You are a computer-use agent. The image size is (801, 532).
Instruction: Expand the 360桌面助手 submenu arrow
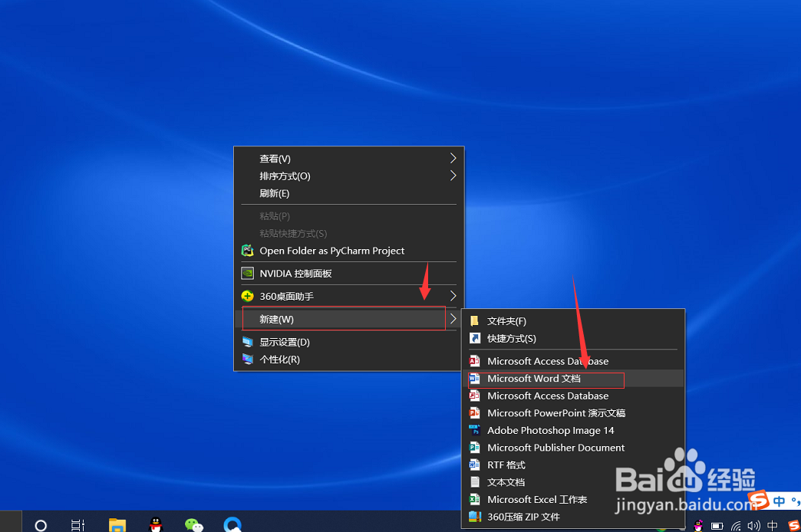click(x=453, y=296)
